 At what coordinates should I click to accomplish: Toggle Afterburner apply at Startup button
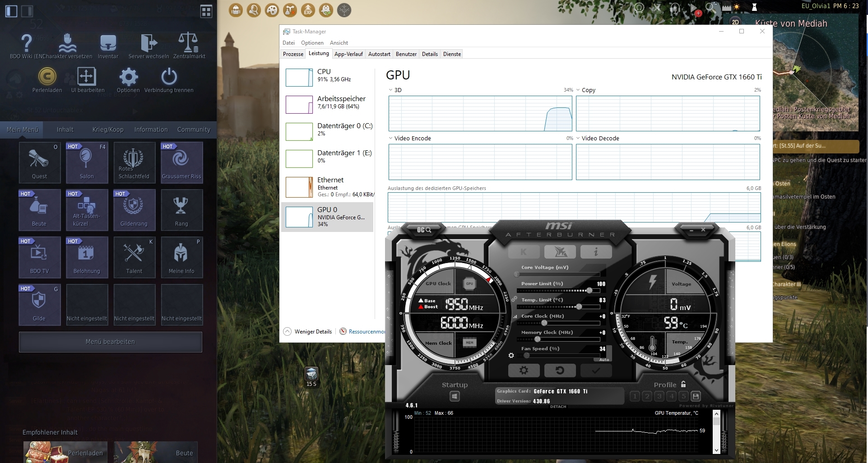pos(455,396)
